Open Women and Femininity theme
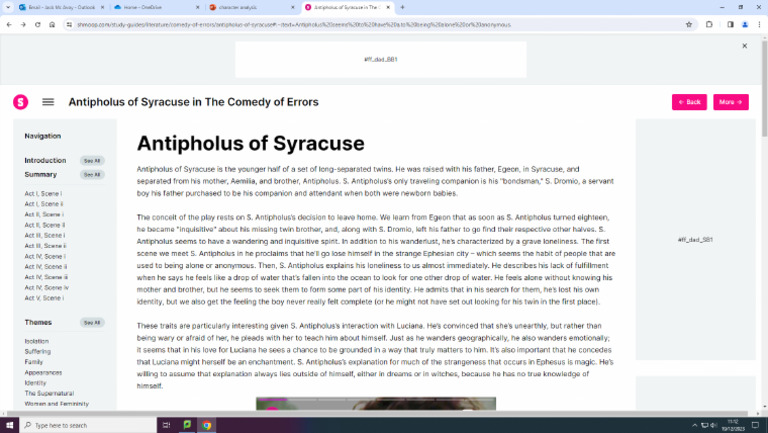This screenshot has height=433, width=768. (x=56, y=404)
